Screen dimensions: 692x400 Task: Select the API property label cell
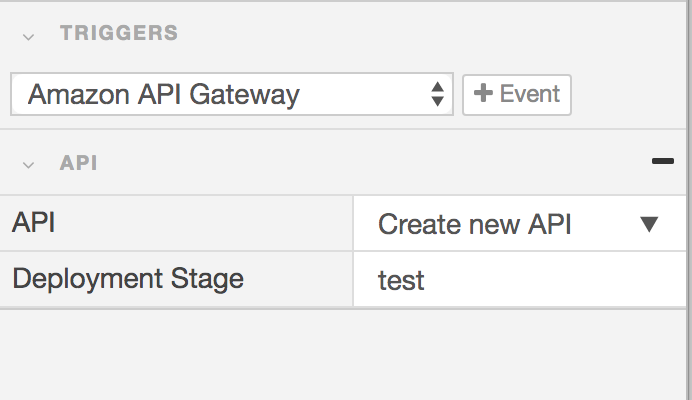177,223
